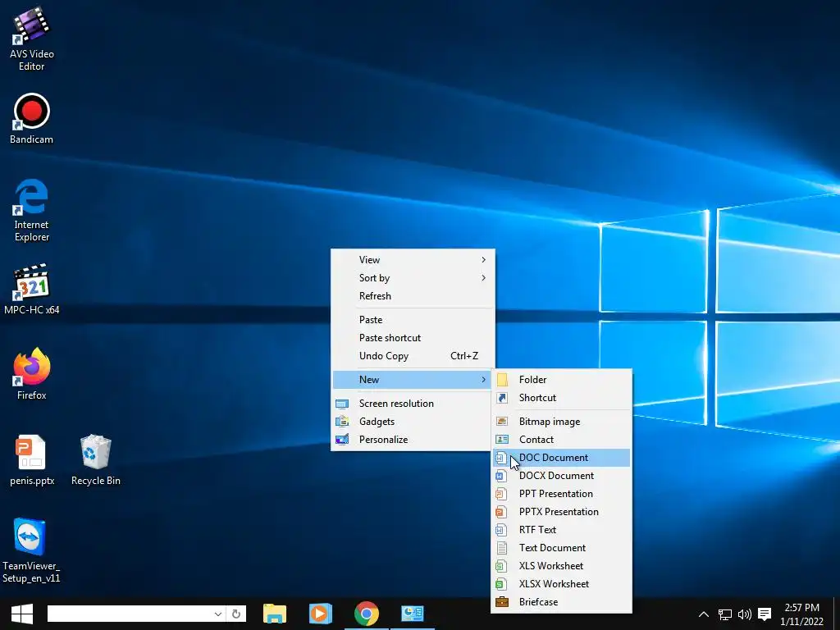The image size is (840, 630).
Task: Create a new Contact
Action: (561, 440)
